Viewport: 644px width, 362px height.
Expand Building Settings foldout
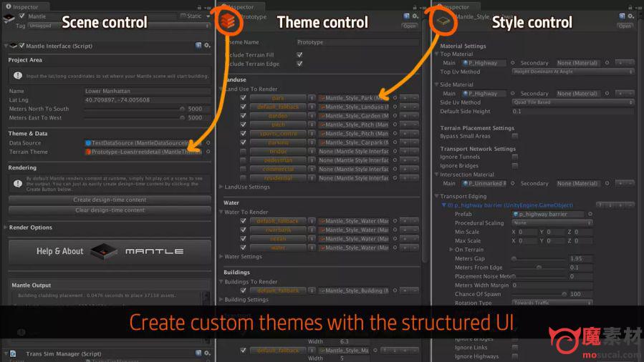tap(221, 299)
